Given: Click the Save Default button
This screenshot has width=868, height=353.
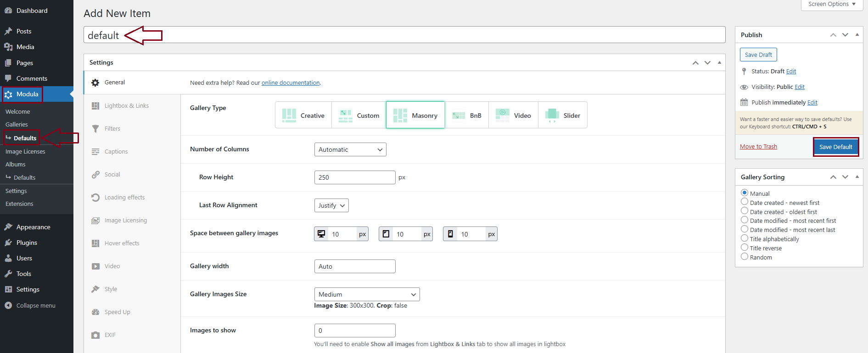Looking at the screenshot, I should [835, 147].
